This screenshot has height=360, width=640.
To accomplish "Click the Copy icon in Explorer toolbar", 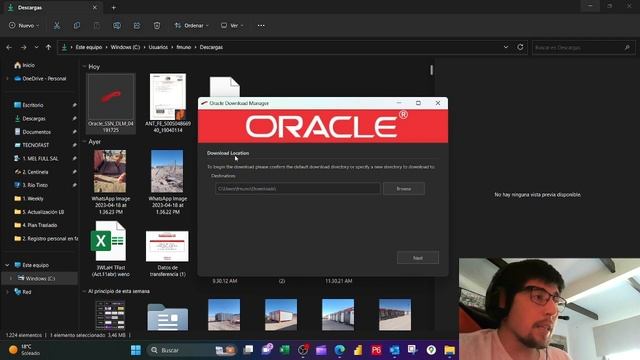I will tap(77, 25).
